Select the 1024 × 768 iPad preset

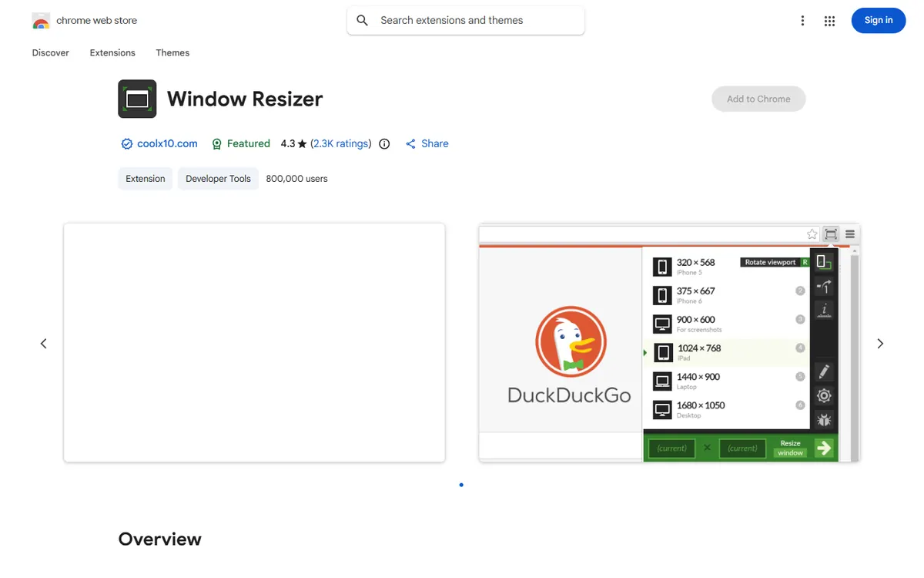(726, 352)
